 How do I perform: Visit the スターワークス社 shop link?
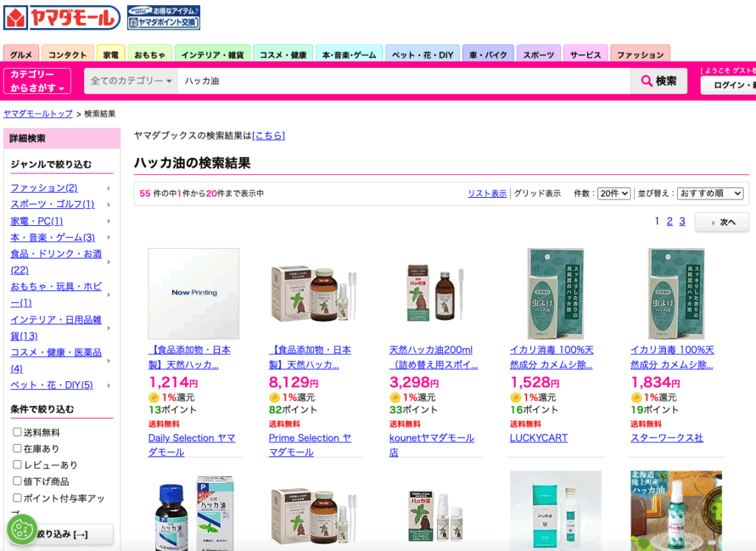[667, 438]
